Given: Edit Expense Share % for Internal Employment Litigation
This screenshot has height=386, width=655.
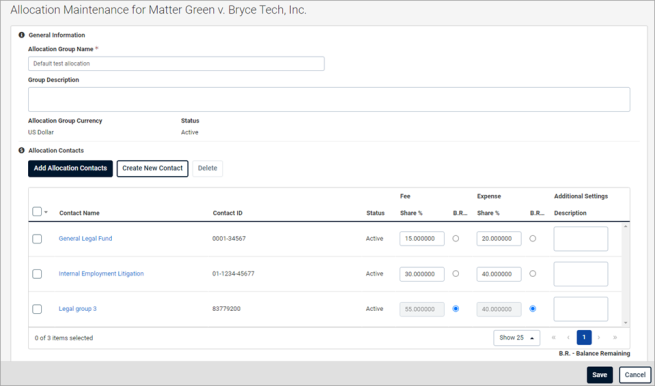Looking at the screenshot, I should pyautogui.click(x=499, y=274).
